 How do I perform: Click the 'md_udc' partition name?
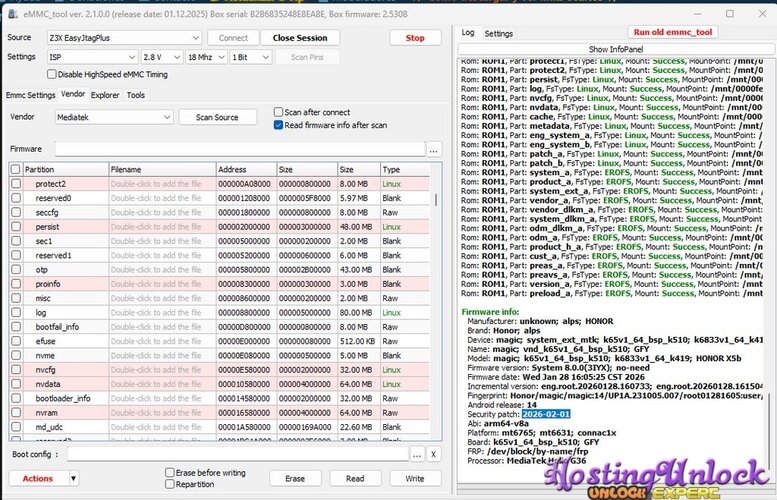[x=49, y=427]
